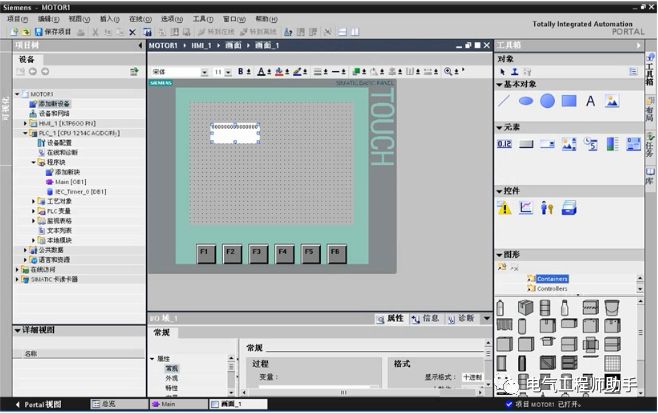658x413 pixels.
Task: Pick the Switch element in toolbox
Action: click(x=633, y=144)
